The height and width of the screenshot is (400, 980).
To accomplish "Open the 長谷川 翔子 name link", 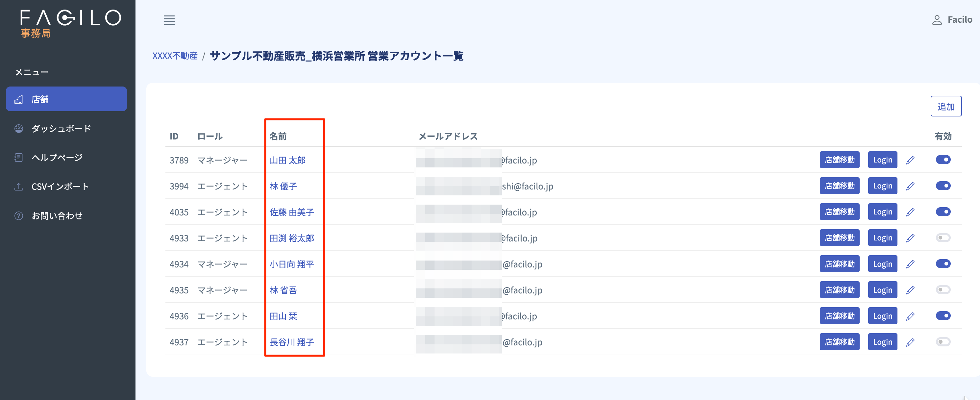I will (x=292, y=342).
